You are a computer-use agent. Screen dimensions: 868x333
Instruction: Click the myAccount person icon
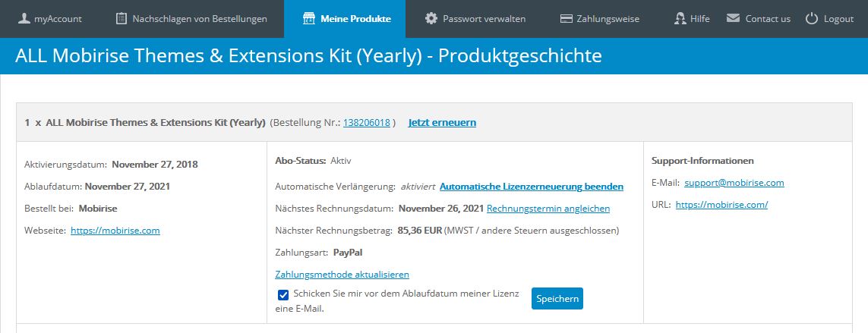(24, 18)
